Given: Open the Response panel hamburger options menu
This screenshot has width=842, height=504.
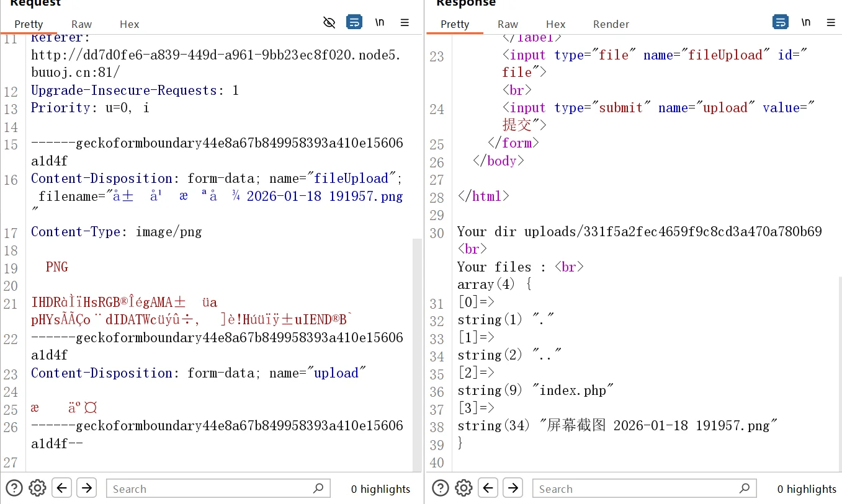Looking at the screenshot, I should (x=831, y=23).
